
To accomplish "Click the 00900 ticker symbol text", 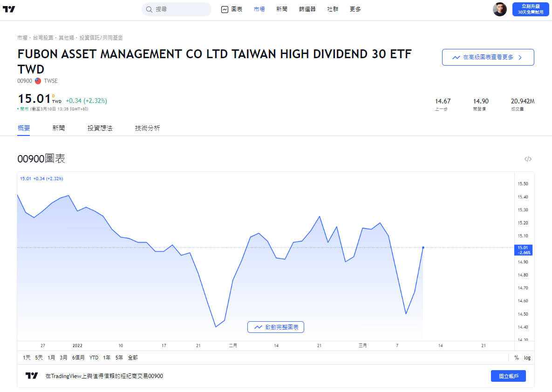I will (x=25, y=81).
